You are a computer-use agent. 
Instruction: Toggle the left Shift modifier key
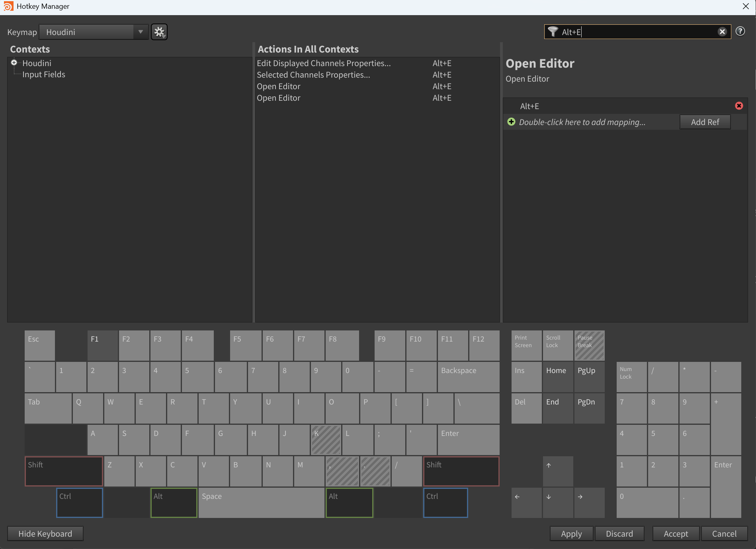[x=64, y=471]
